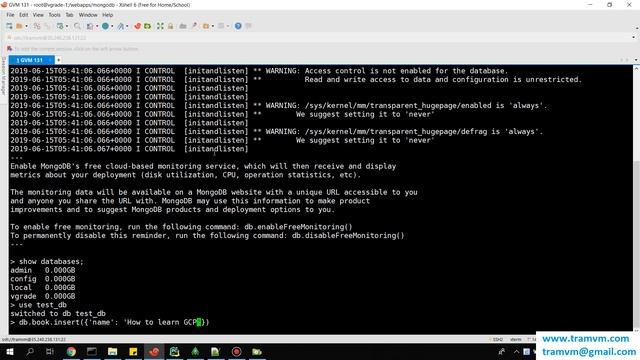Open the Edit menu
Viewport: 640px width, 360px height.
tap(24, 15)
